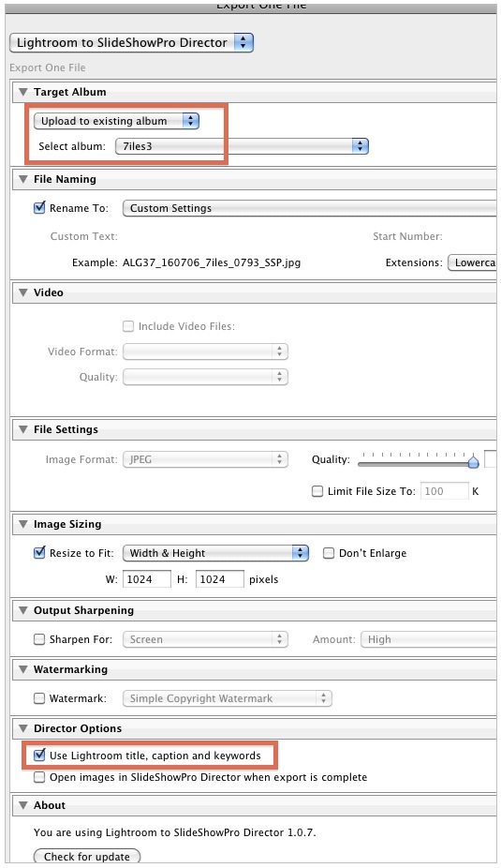Screen dimensions: 501x868
Task: Uncheck the Resize to Fit checkbox
Action: pyautogui.click(x=39, y=553)
